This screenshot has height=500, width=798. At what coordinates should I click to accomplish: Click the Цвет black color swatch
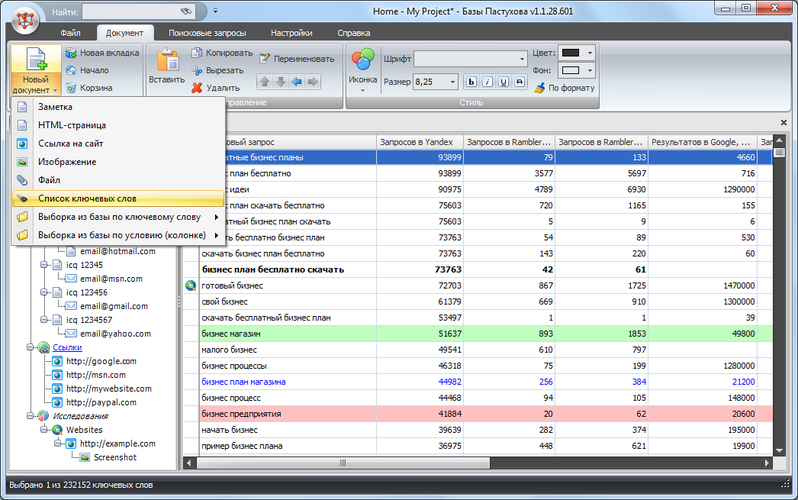pyautogui.click(x=571, y=53)
